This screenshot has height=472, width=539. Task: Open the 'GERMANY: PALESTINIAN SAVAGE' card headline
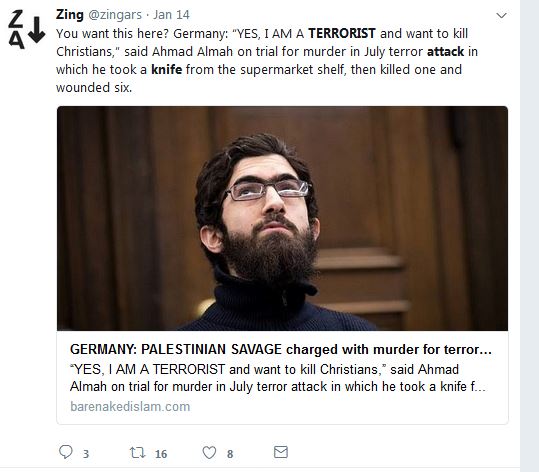281,349
